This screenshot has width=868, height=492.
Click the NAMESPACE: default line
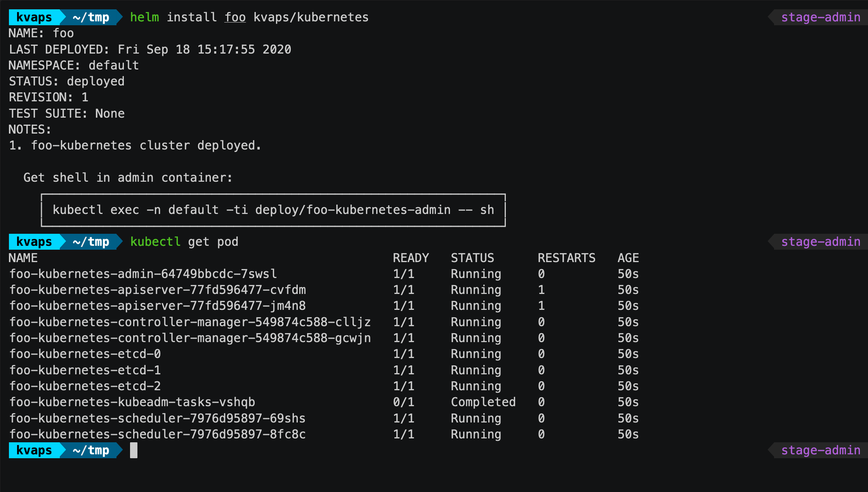[x=74, y=65]
